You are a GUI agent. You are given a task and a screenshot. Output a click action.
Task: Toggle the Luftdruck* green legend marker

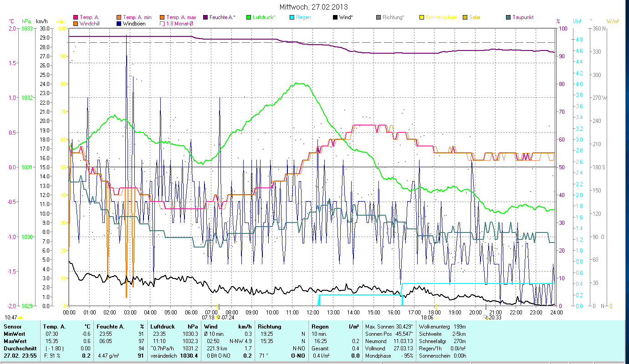[248, 17]
